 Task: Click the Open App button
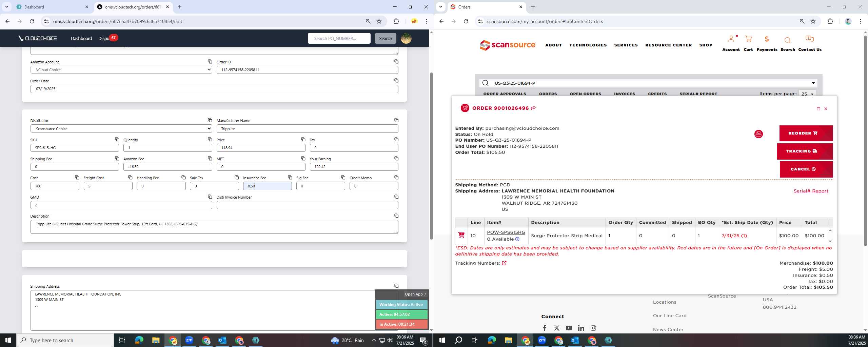(x=415, y=294)
